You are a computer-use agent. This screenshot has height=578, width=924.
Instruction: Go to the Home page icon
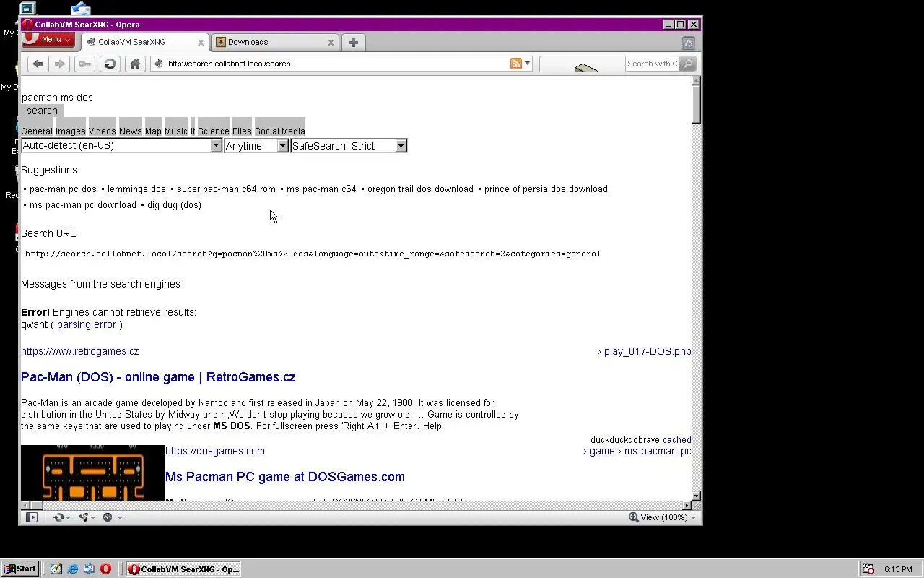point(135,64)
